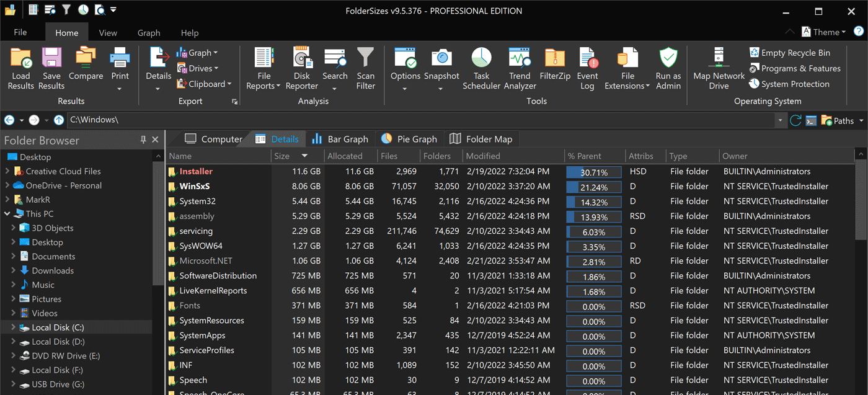Image resolution: width=868 pixels, height=395 pixels.
Task: Switch to the View ribbon tab
Action: [108, 32]
